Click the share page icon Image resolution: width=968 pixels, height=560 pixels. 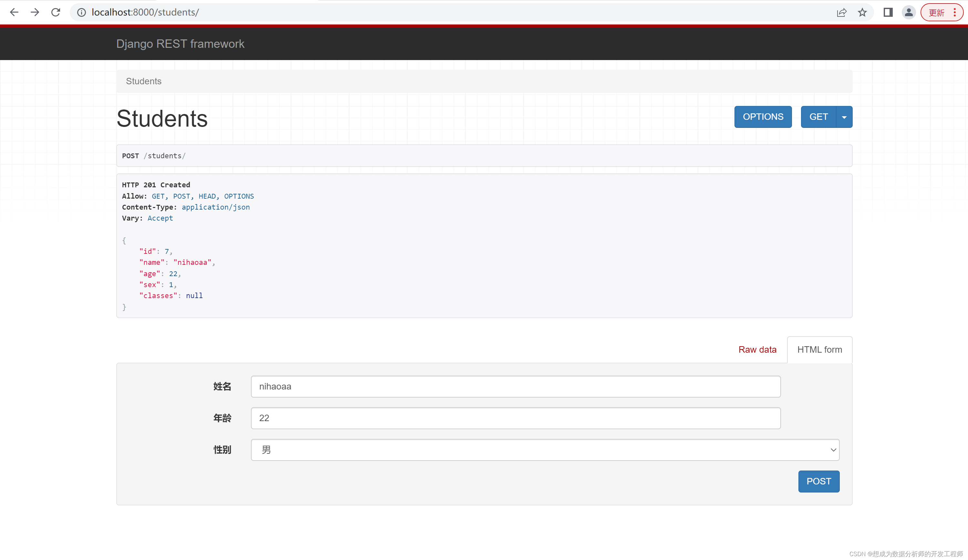click(841, 12)
